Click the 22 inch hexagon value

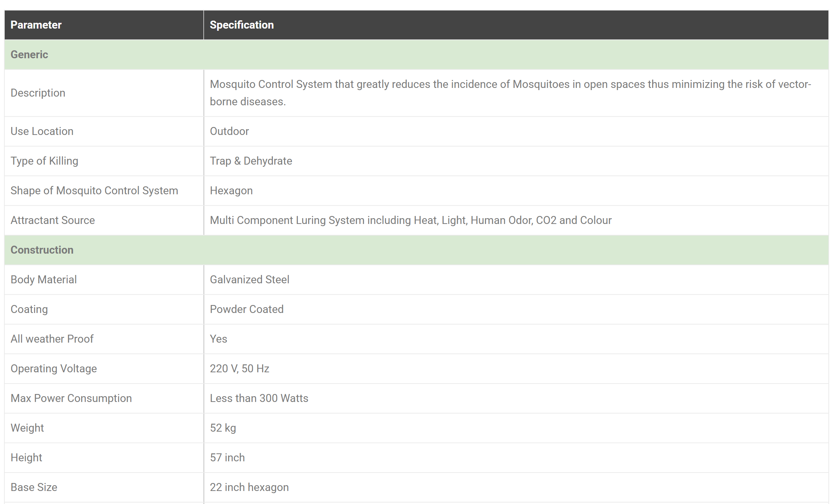tap(249, 487)
